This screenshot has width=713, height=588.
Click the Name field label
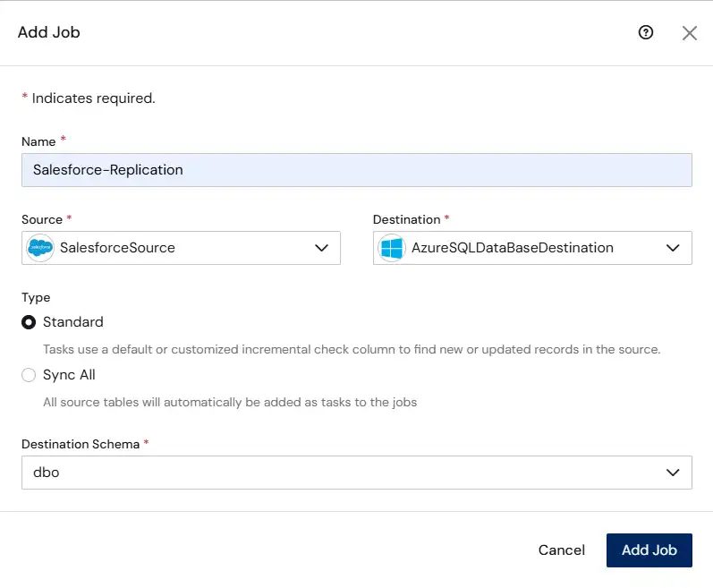(38, 141)
